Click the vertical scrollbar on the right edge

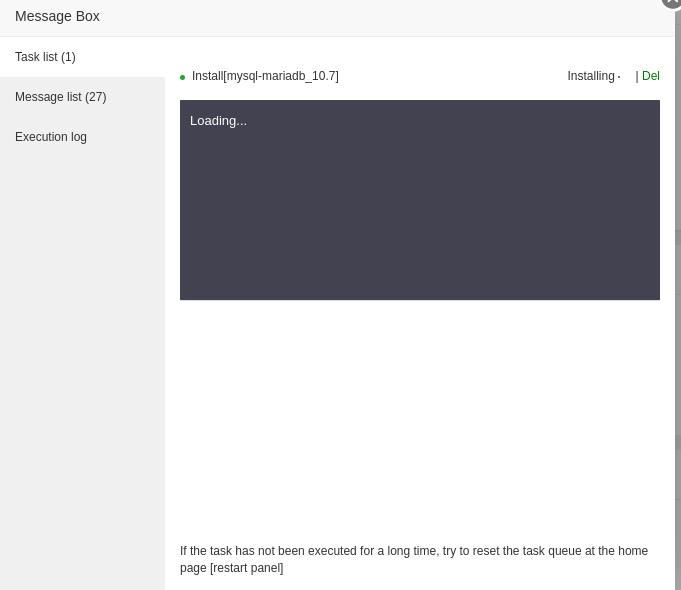677,300
